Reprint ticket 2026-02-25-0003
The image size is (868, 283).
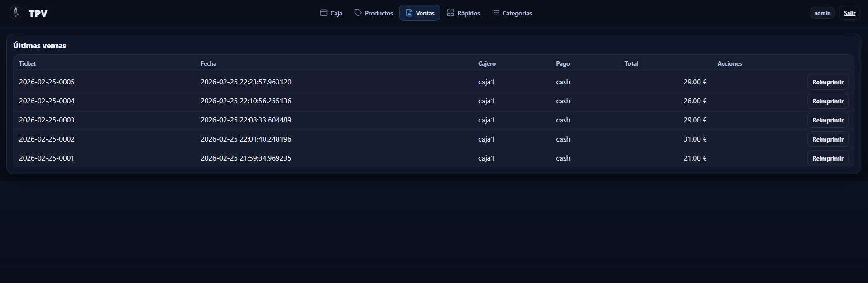(x=828, y=120)
